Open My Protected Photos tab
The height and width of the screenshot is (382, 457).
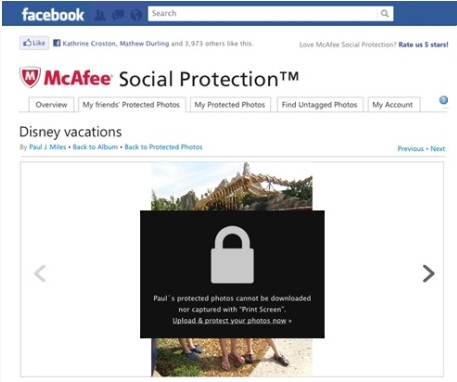230,105
